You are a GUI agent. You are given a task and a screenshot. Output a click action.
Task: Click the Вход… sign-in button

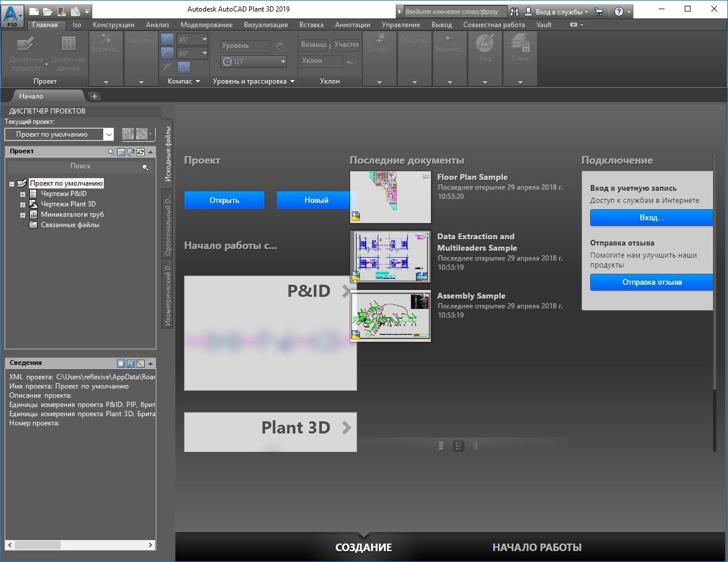coord(652,217)
